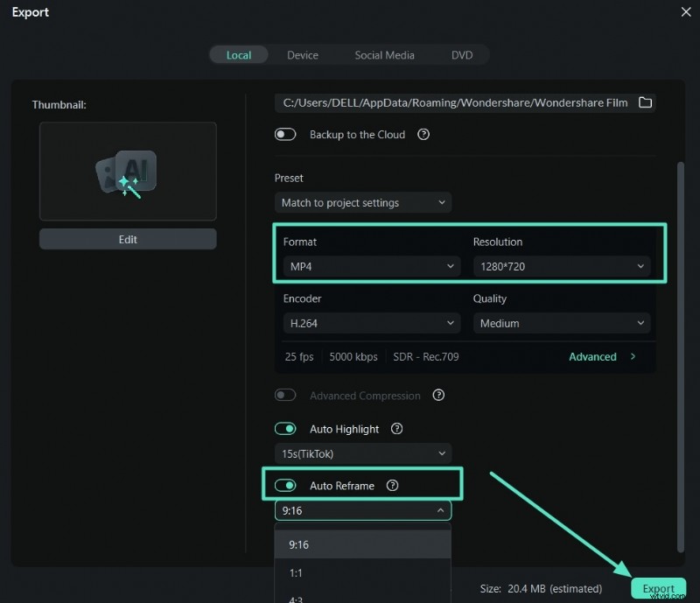
Task: Close the Export dialog with X icon
Action: tap(684, 12)
